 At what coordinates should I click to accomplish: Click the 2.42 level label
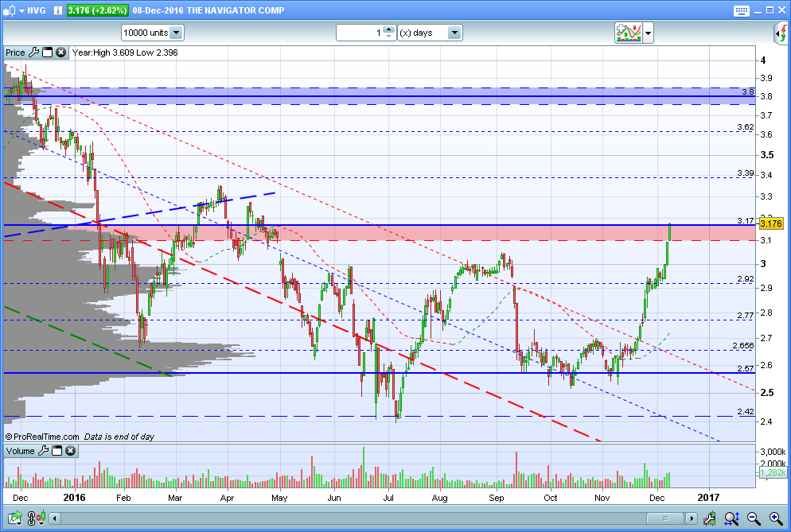point(745,411)
